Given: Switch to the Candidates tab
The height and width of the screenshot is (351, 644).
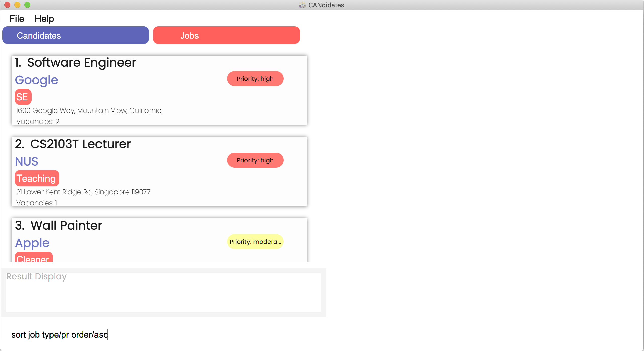Looking at the screenshot, I should point(76,35).
